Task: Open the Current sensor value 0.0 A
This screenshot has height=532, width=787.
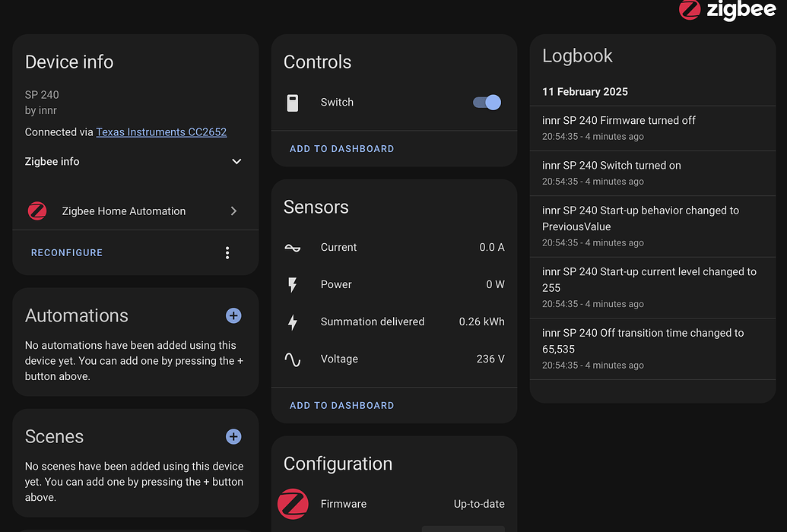Action: point(492,248)
